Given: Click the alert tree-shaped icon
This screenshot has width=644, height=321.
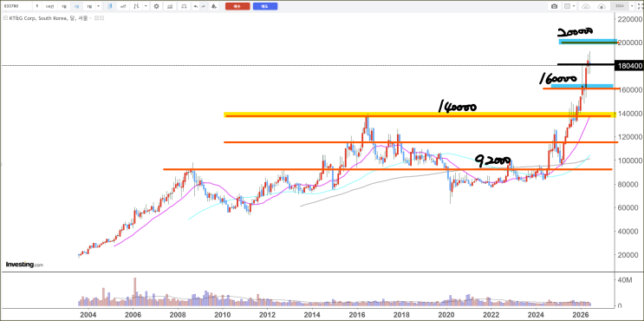Looking at the screenshot, I should [x=213, y=6].
